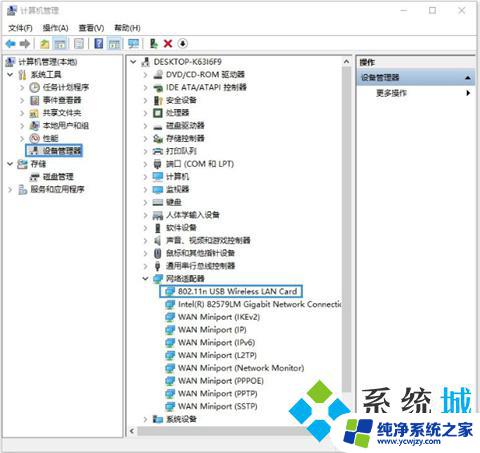
Task: Click the Back arrow toolbar icon
Action: click(x=11, y=44)
